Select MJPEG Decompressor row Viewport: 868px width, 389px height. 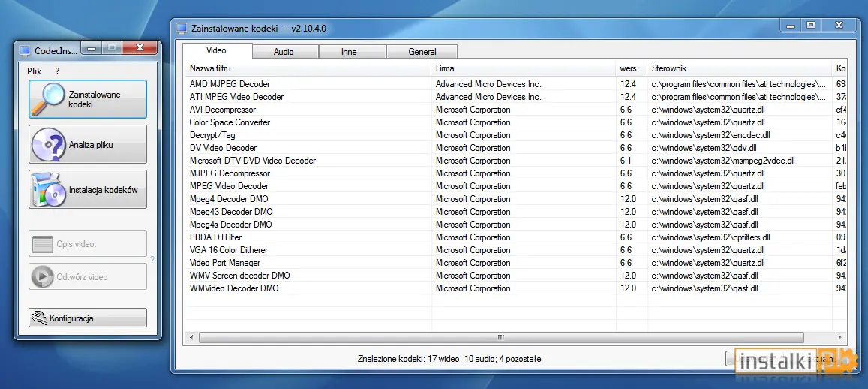coord(516,173)
